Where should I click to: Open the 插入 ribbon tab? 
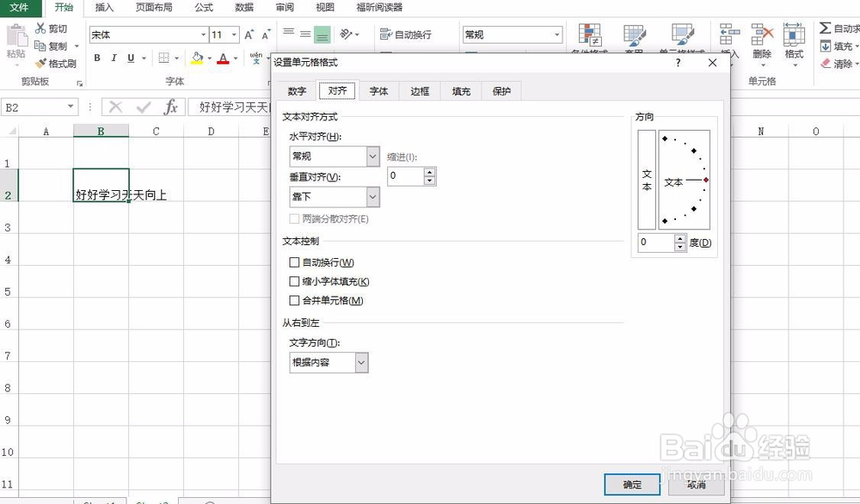pyautogui.click(x=104, y=8)
